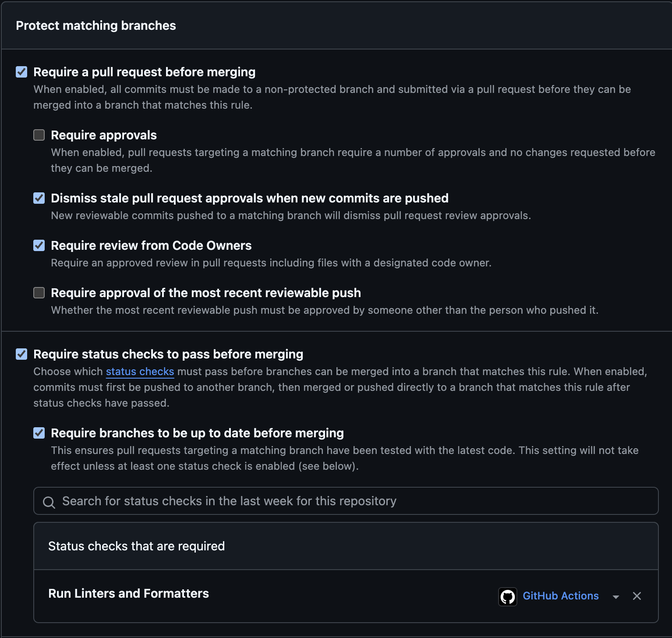
Task: Click the Require review from Code Owners label
Action: coord(151,245)
